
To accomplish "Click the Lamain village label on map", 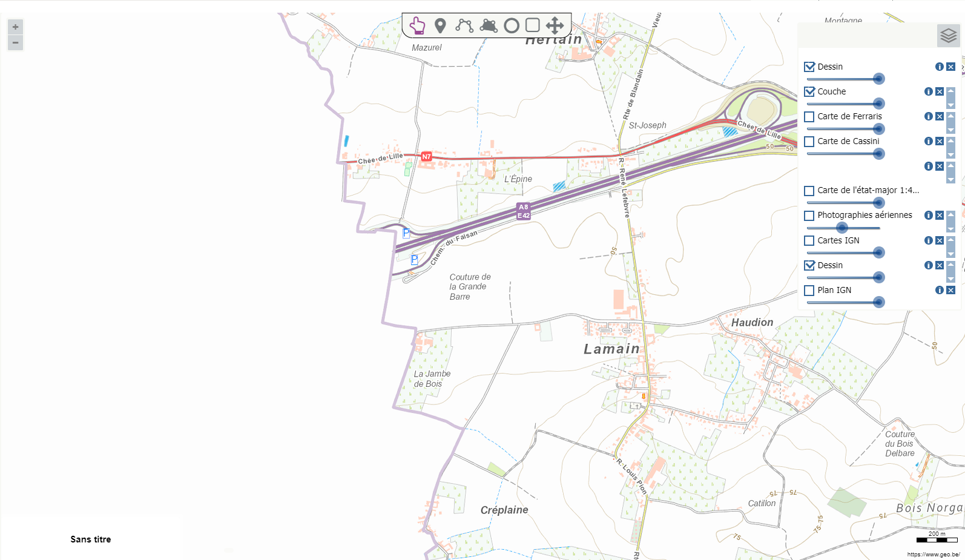I will [611, 349].
